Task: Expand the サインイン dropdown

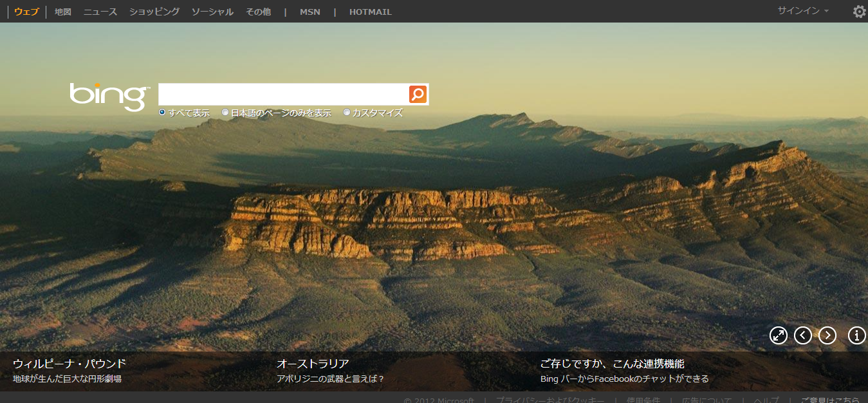Action: click(x=803, y=11)
